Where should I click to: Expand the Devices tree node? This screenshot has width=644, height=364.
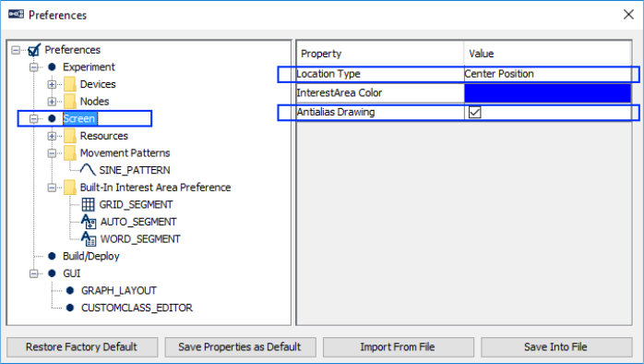point(52,84)
